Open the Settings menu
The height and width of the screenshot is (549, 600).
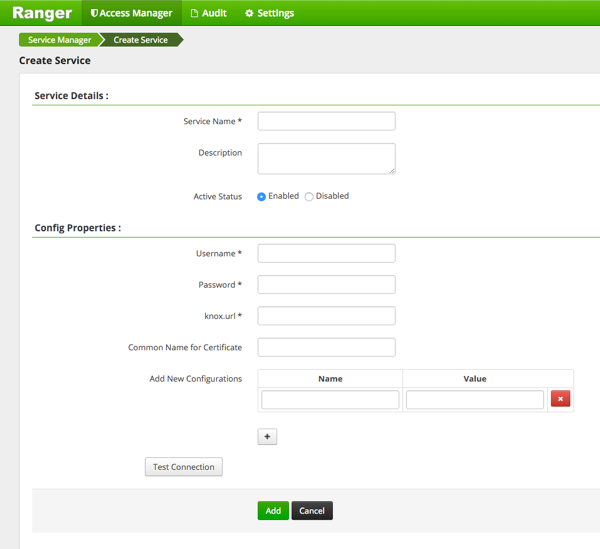click(x=270, y=13)
